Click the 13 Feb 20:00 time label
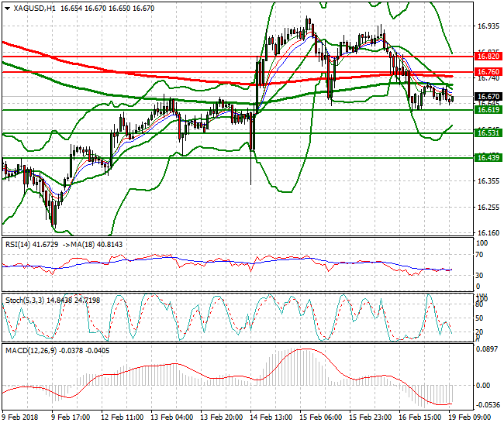The image size is (504, 426). (x=222, y=417)
